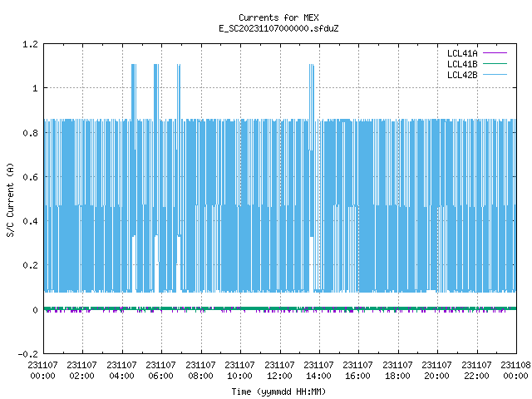Click the purple LCL41A legend line sample
This screenshot has height=399, width=532.
click(x=495, y=53)
